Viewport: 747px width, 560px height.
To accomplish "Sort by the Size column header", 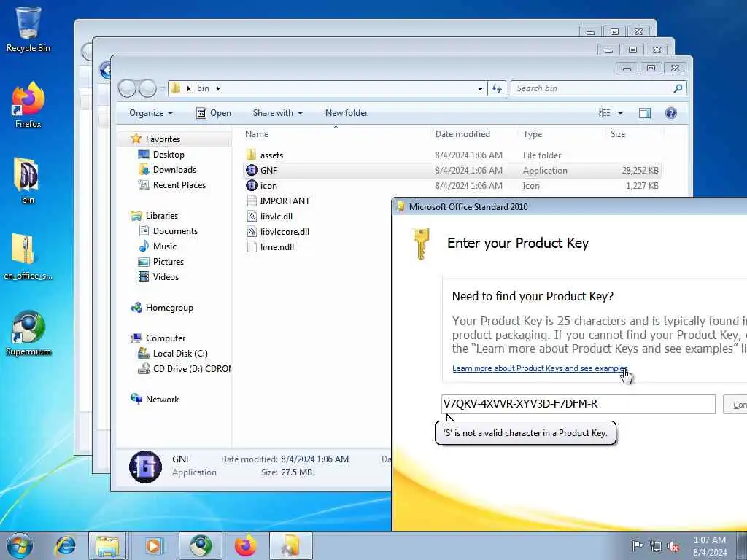I will tap(634, 134).
